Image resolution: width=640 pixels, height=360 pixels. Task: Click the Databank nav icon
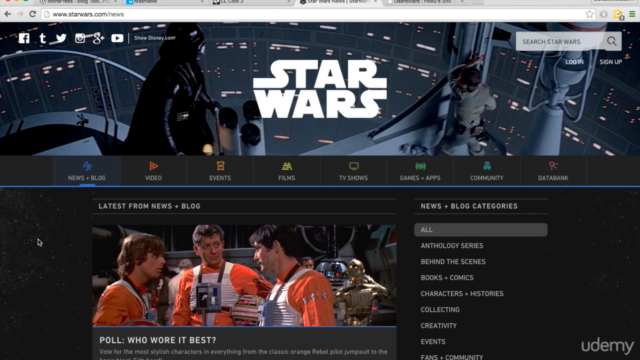tap(553, 166)
